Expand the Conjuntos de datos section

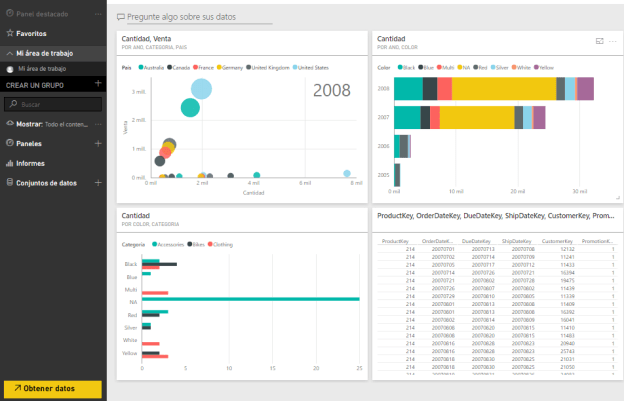point(9,183)
